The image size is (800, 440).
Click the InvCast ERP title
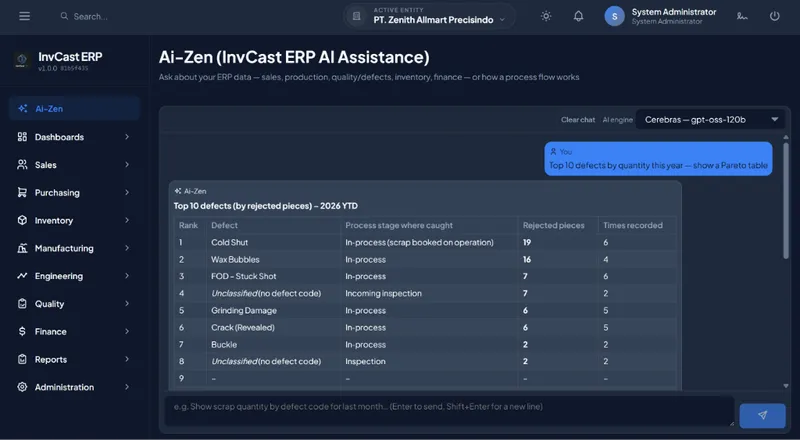click(x=70, y=57)
